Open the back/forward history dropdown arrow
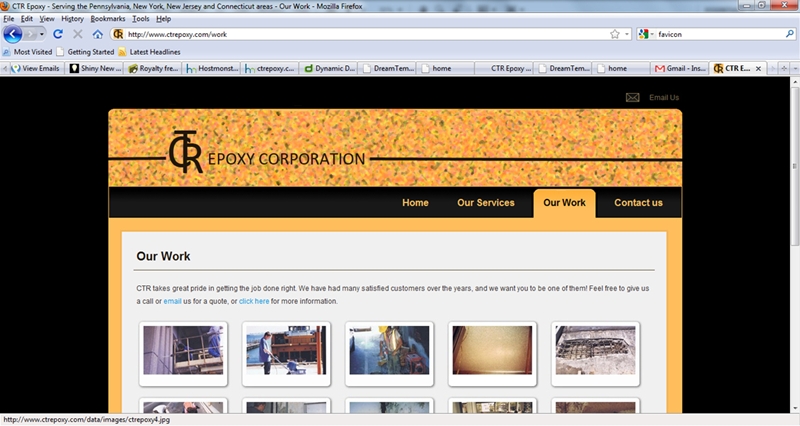 point(42,34)
